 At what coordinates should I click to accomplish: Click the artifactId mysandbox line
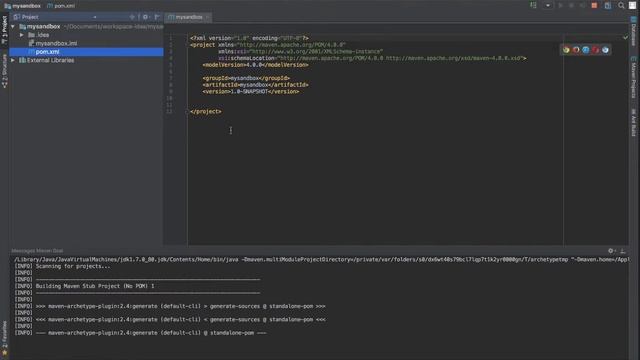coord(256,85)
